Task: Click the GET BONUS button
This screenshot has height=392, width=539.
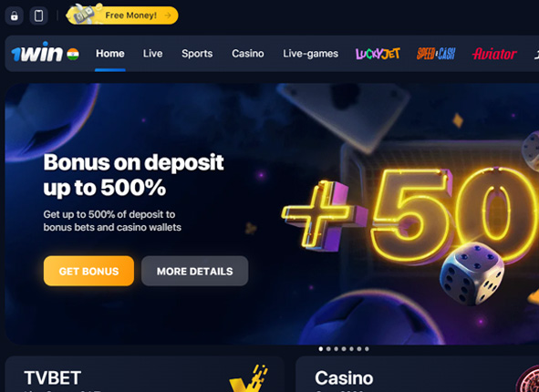Action: click(88, 271)
